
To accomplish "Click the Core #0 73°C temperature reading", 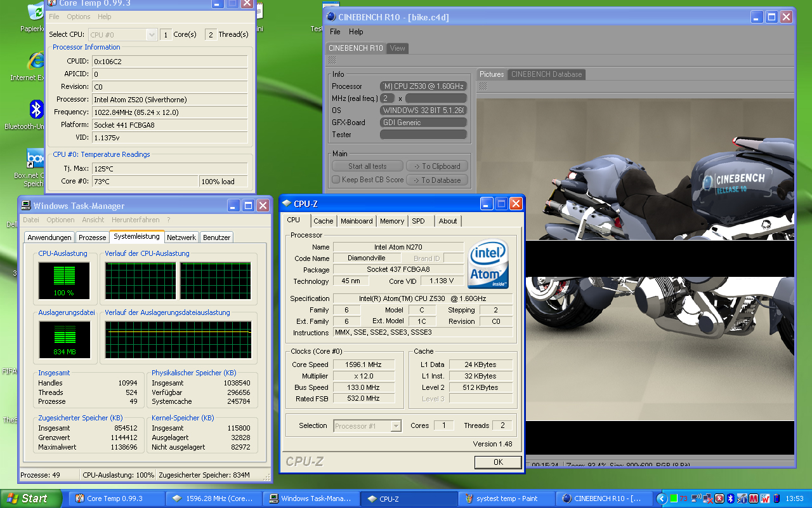I will click(145, 182).
